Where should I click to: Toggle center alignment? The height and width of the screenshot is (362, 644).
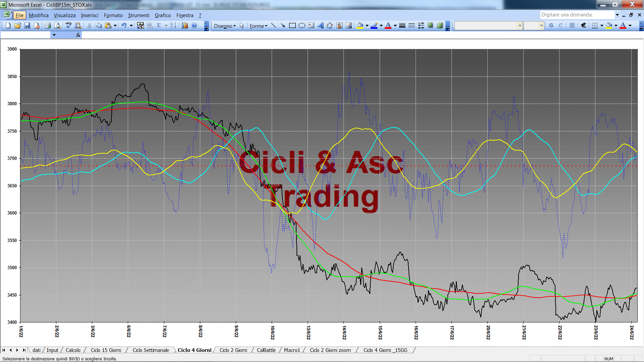pyautogui.click(x=572, y=26)
